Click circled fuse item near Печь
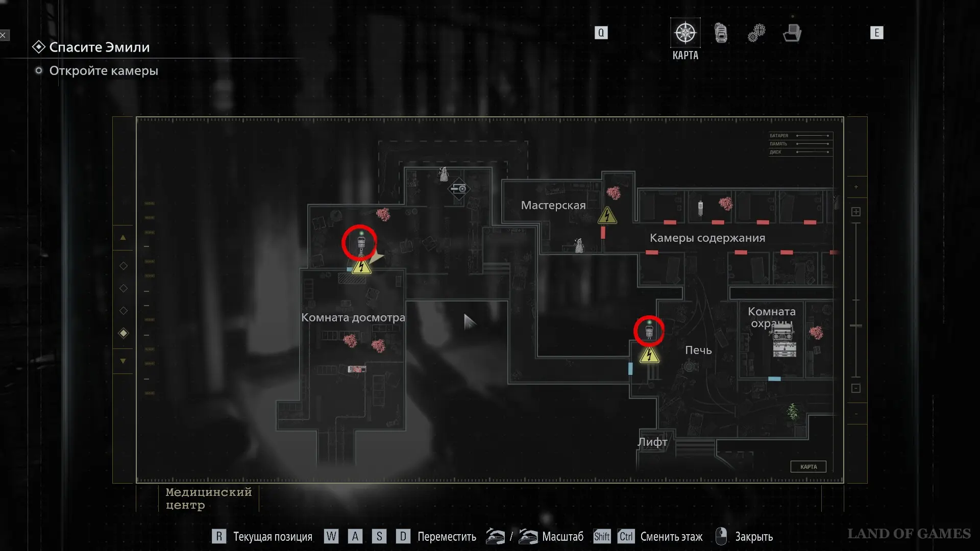Screen dimensions: 980x551 point(649,331)
